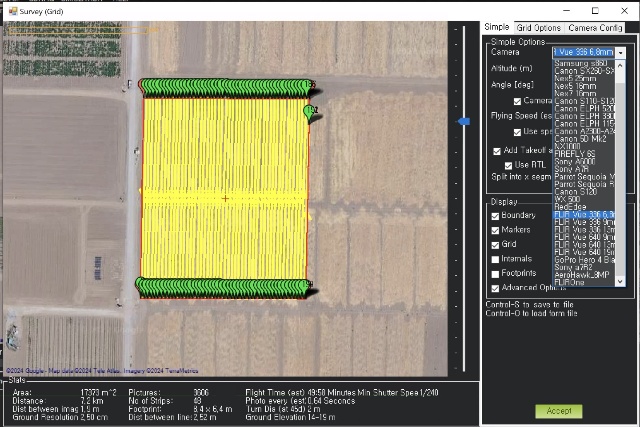This screenshot has height=427, width=640.
Task: Collapse the Camera dropdown using its arrow
Action: [x=620, y=52]
